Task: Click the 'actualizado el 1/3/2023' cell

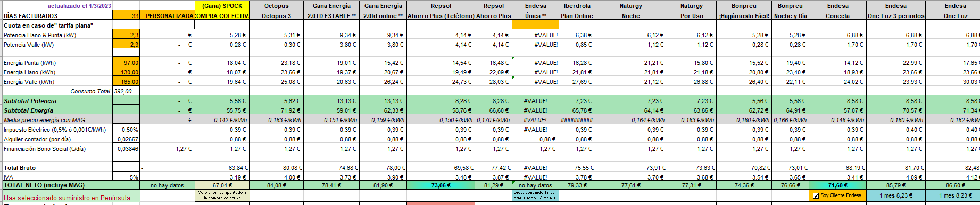Action: [79, 6]
